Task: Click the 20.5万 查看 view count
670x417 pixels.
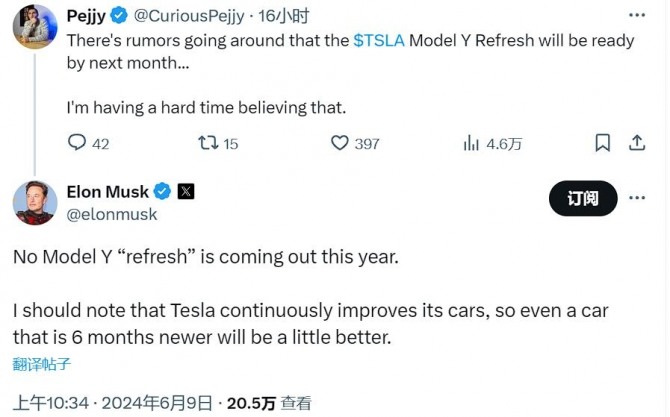Action: click(268, 403)
